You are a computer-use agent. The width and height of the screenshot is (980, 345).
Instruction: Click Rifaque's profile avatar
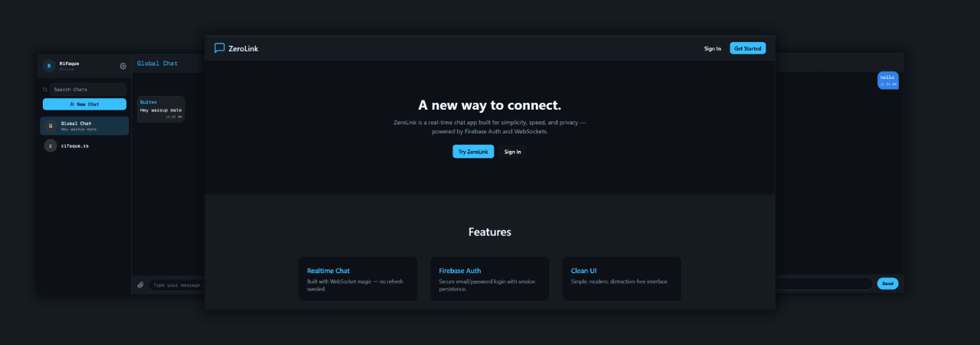click(x=49, y=66)
